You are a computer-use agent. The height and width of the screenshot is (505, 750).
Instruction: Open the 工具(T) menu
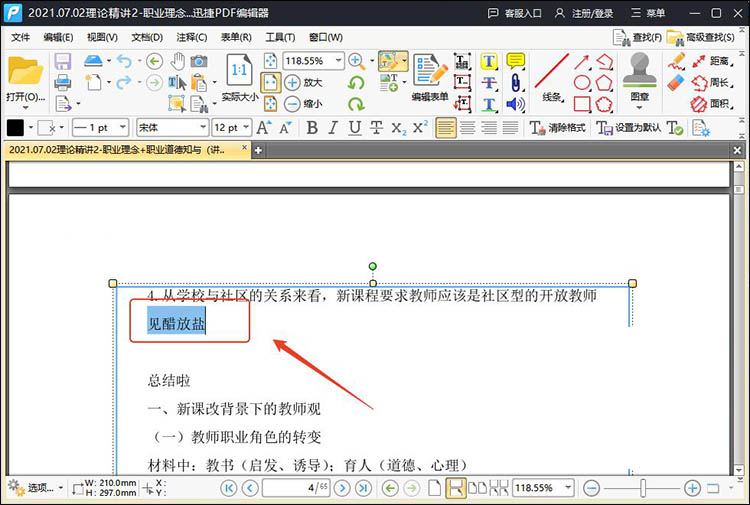coord(280,37)
